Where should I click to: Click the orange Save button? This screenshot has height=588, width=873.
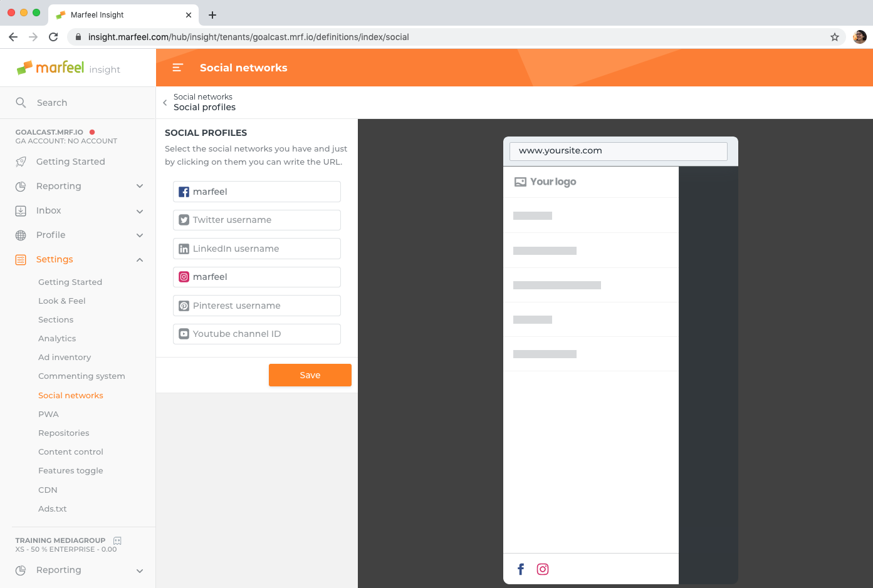tap(310, 375)
